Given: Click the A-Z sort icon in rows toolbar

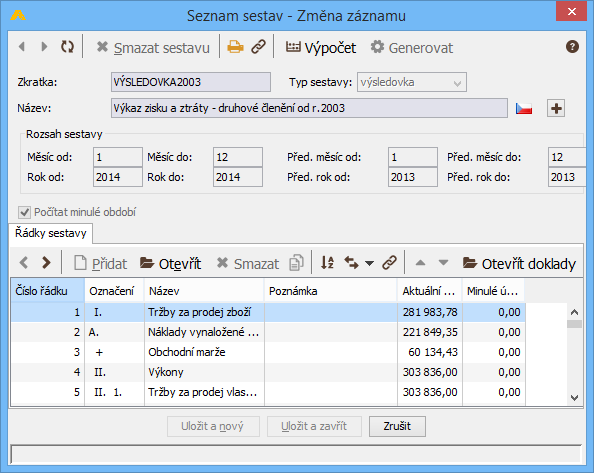Looking at the screenshot, I should pos(327,262).
